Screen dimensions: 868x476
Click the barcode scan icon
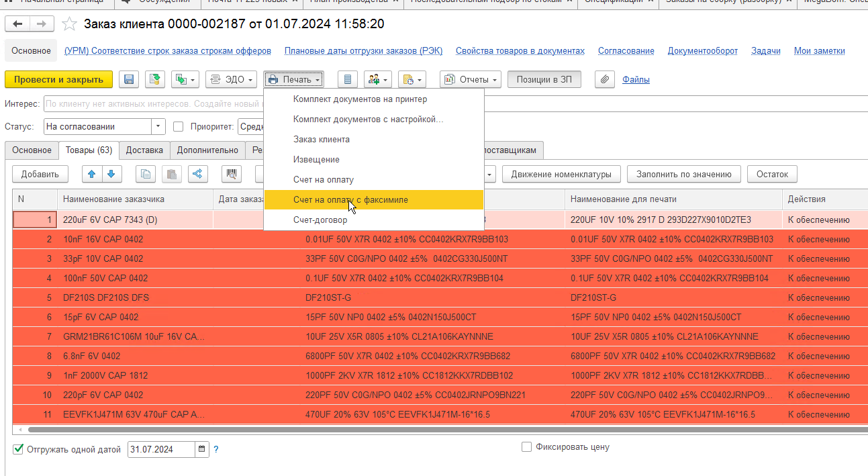(x=232, y=174)
